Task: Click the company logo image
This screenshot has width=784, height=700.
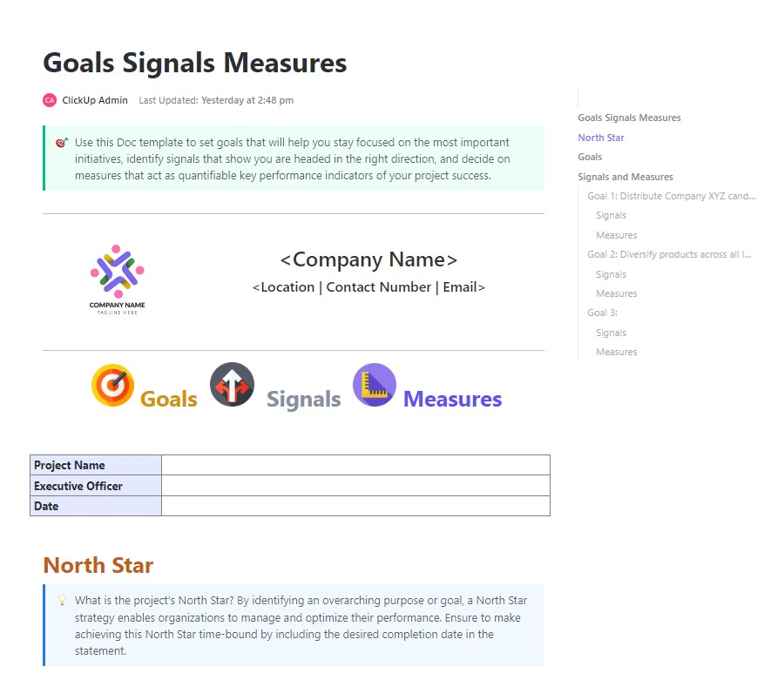Action: 117,278
